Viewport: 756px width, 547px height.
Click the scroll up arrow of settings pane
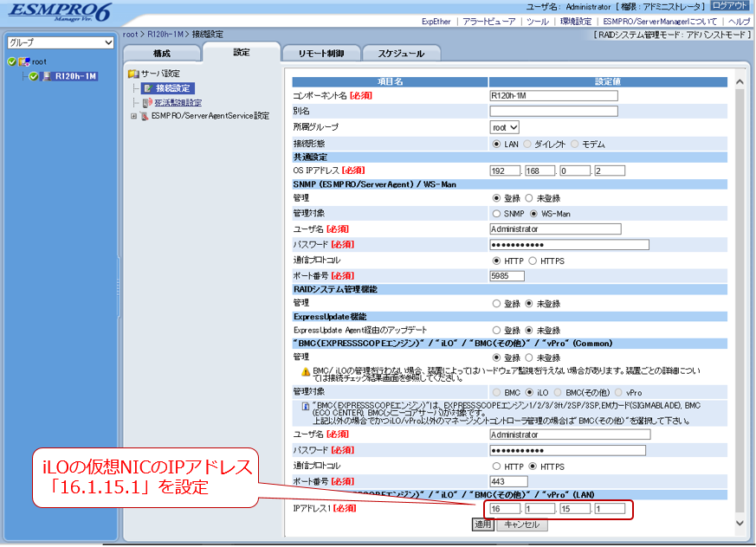click(740, 82)
